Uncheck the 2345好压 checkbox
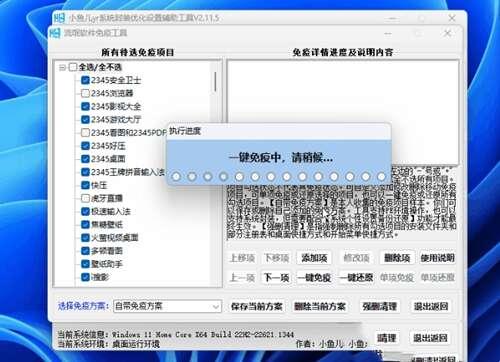 (85, 146)
